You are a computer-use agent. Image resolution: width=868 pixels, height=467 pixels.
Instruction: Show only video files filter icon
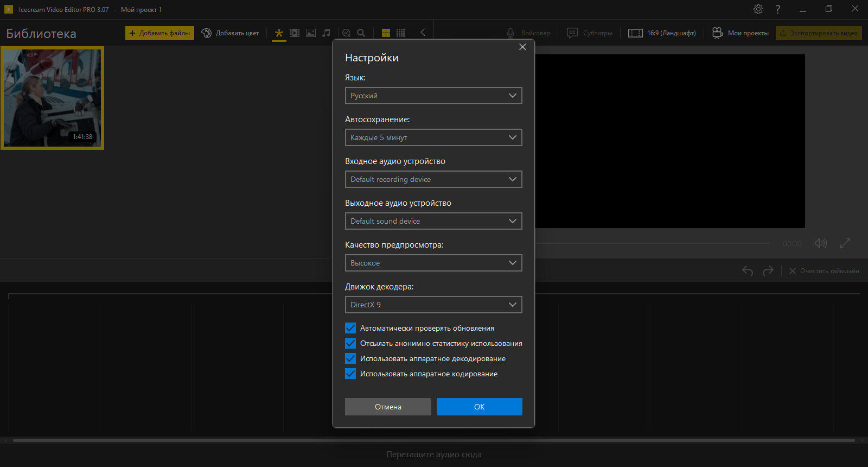coord(295,33)
